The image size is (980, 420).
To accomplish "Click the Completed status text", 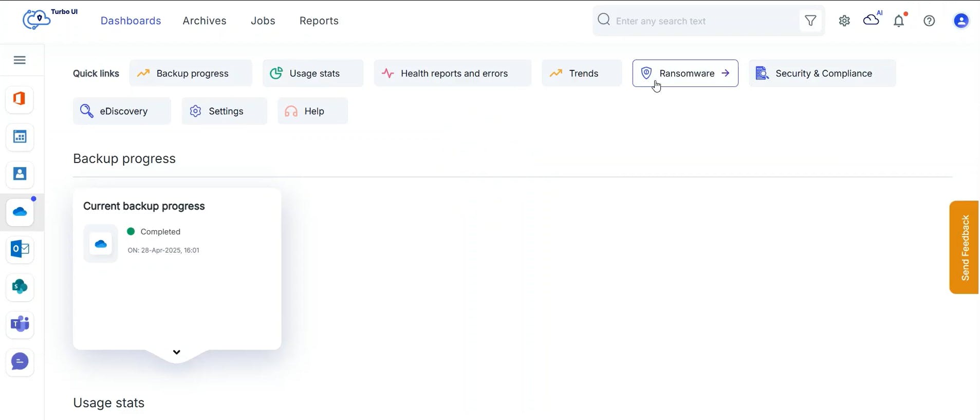I will click(160, 232).
